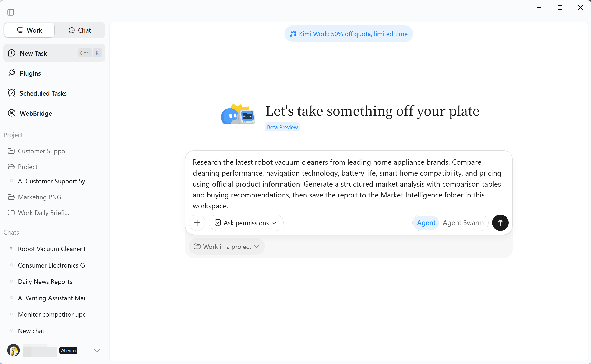Open Scheduled Tasks clock icon
The width and height of the screenshot is (591, 364).
point(12,93)
